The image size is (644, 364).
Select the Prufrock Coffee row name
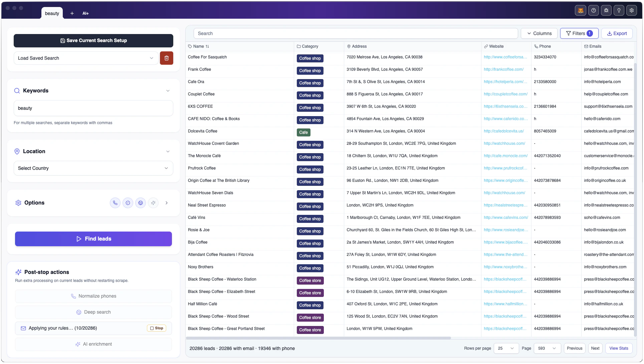202,168
